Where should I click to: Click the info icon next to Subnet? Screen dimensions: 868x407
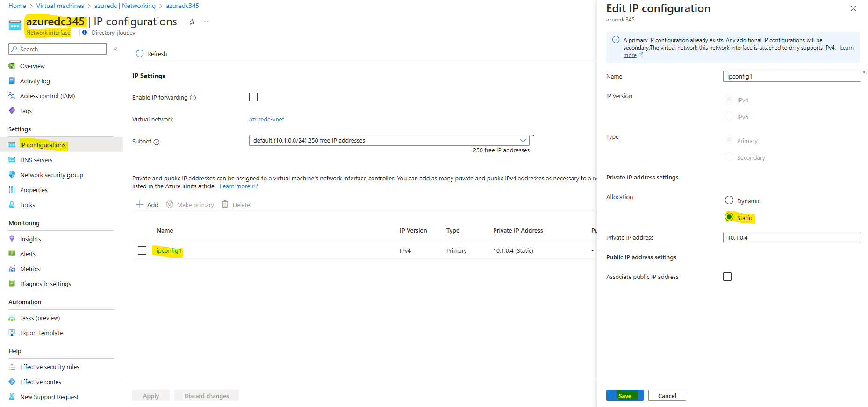click(157, 142)
